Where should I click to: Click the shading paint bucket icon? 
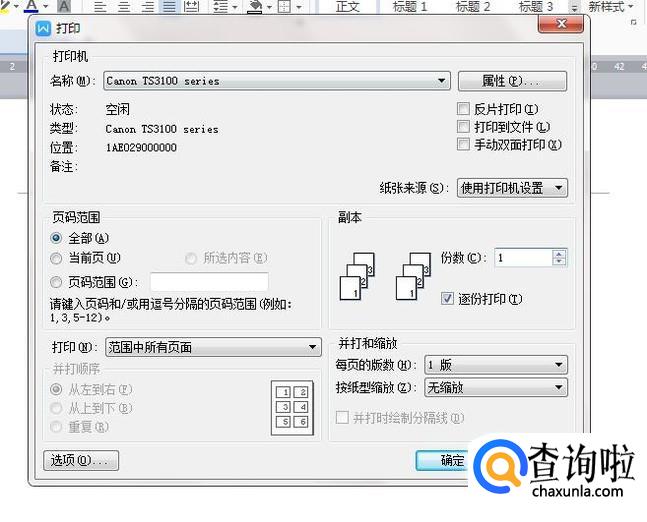tap(255, 6)
